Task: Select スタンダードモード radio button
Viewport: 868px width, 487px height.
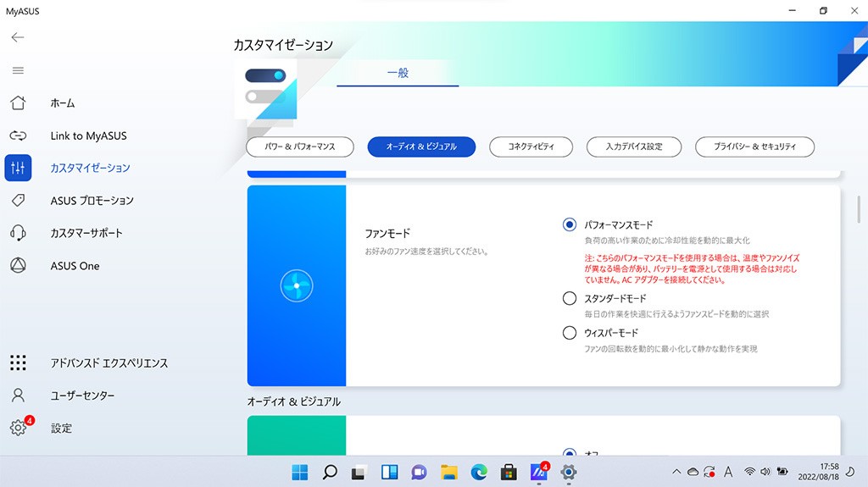Action: coord(569,298)
